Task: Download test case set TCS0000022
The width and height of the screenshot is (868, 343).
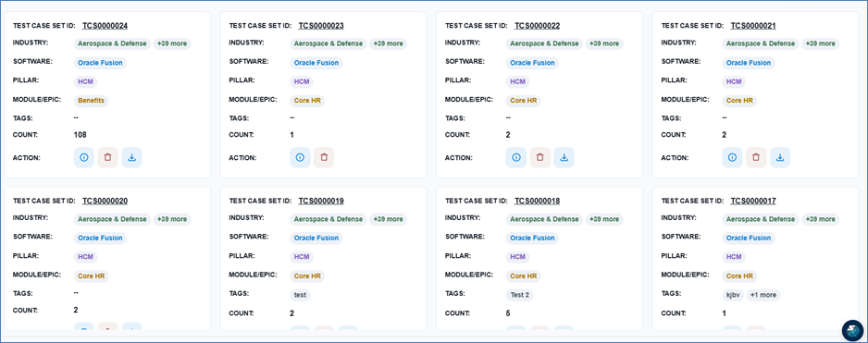Action: point(564,158)
